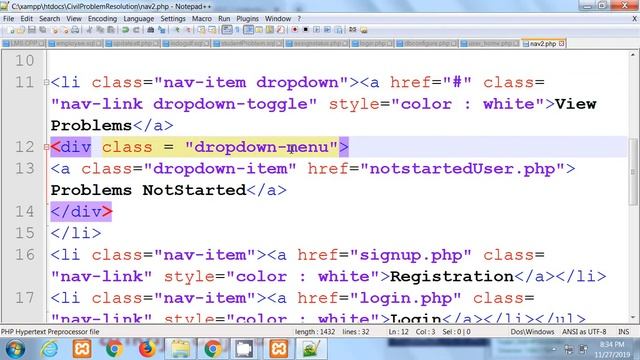
Task: Click the Open file toolbar icon
Action: pyautogui.click(x=21, y=30)
